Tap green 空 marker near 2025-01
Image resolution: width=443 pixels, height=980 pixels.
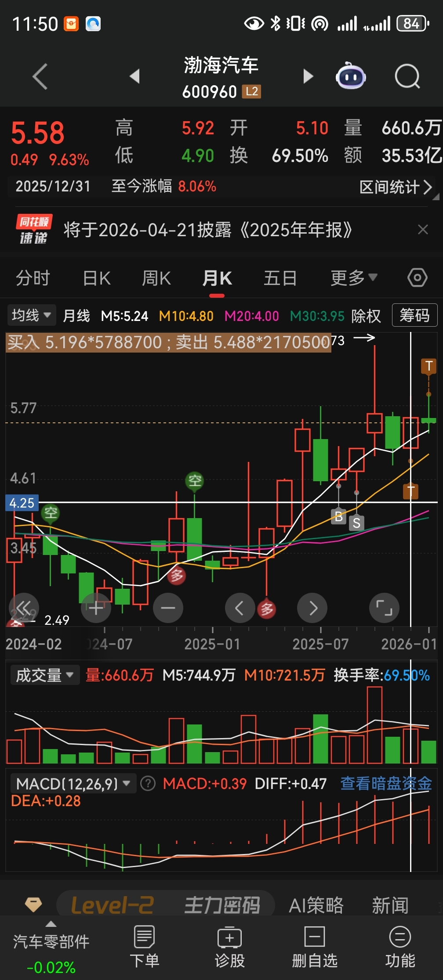(195, 481)
